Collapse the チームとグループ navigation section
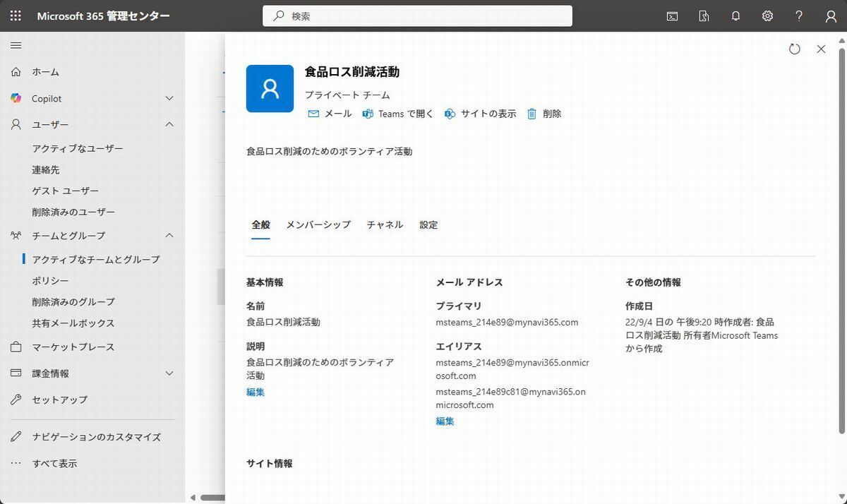Viewport: 847px width, 504px height. coord(169,235)
